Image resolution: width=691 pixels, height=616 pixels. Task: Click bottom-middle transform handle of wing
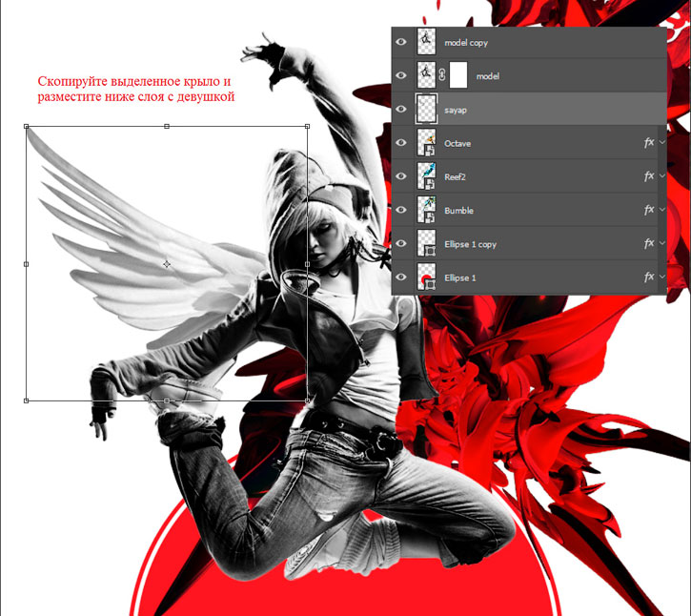[167, 400]
